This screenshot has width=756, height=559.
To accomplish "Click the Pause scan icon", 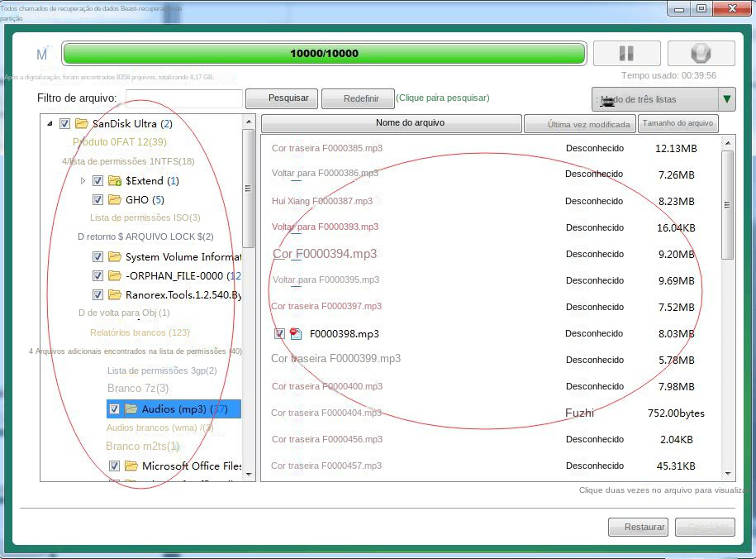I will click(626, 52).
